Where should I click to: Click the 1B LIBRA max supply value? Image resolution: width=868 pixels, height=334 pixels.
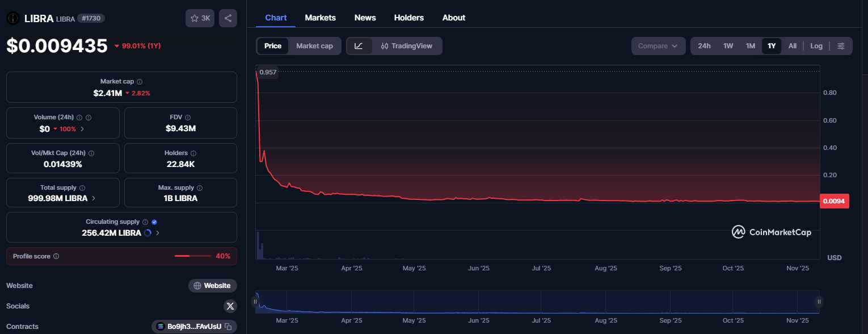click(180, 198)
